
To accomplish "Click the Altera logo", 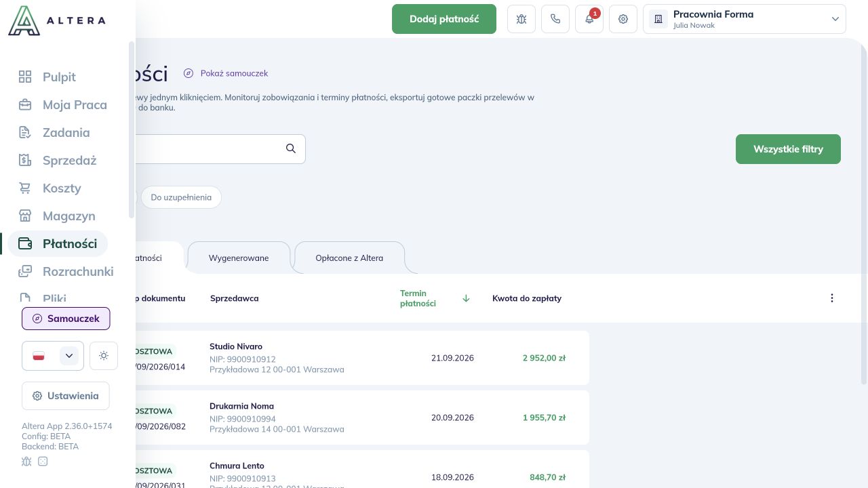I will 57,20.
